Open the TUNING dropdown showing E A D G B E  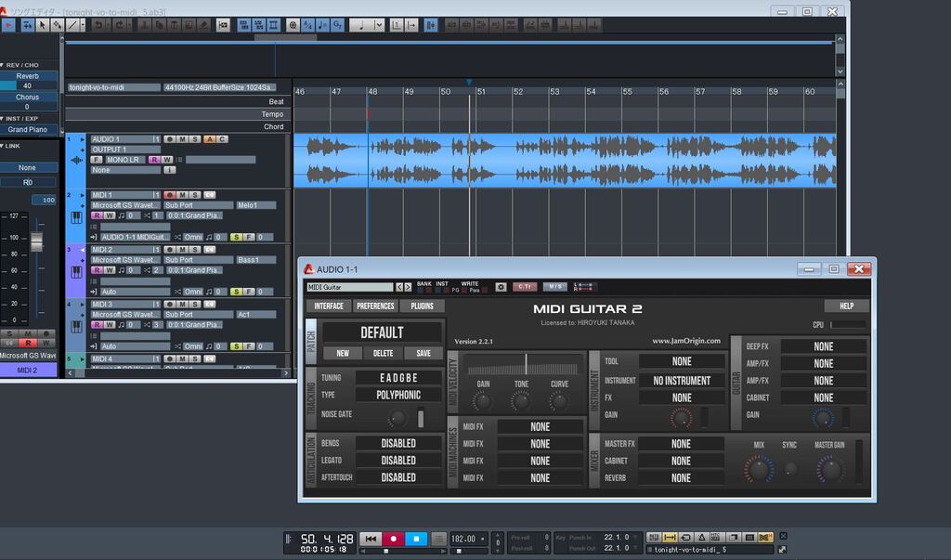tap(398, 378)
